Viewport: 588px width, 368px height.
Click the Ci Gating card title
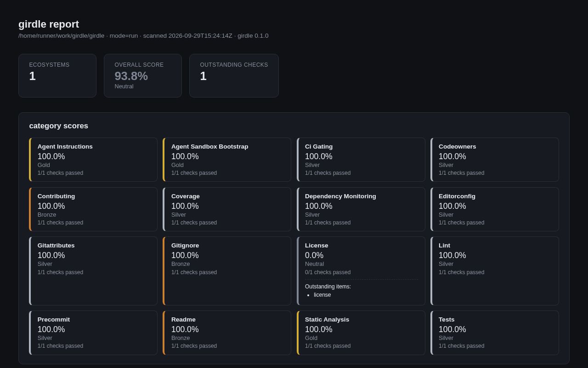[319, 147]
